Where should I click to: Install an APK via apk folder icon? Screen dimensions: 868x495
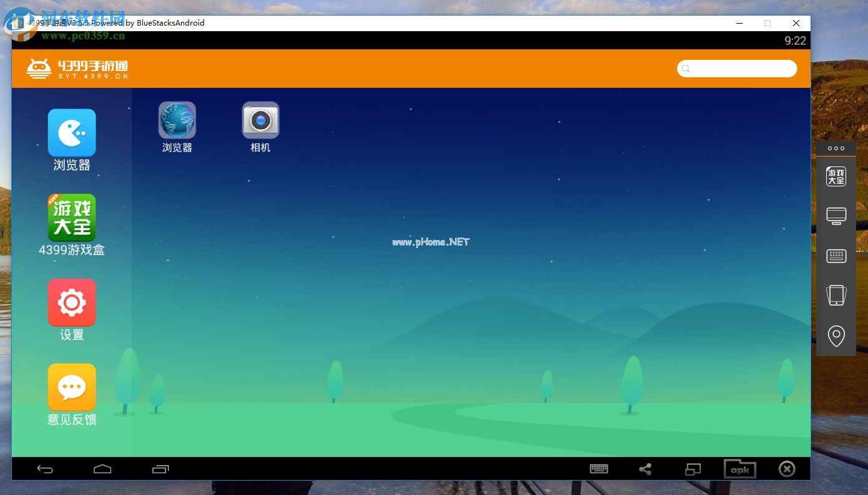[x=740, y=469]
